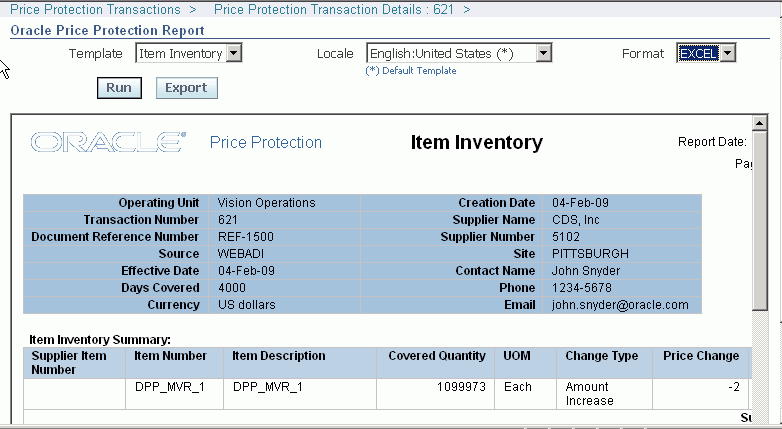The height and width of the screenshot is (429, 782).
Task: Click the report vertical scrollbar thumb
Action: coord(760,220)
